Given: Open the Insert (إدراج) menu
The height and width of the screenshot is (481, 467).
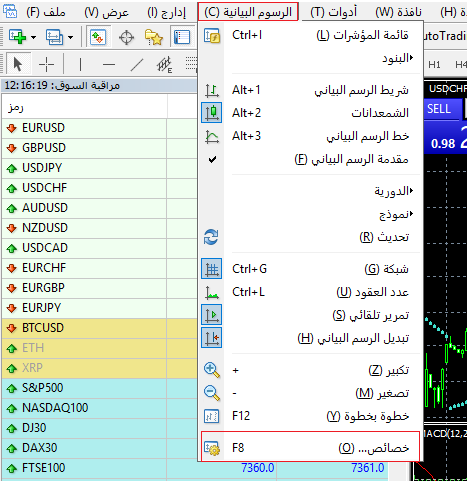Looking at the screenshot, I should 166,13.
